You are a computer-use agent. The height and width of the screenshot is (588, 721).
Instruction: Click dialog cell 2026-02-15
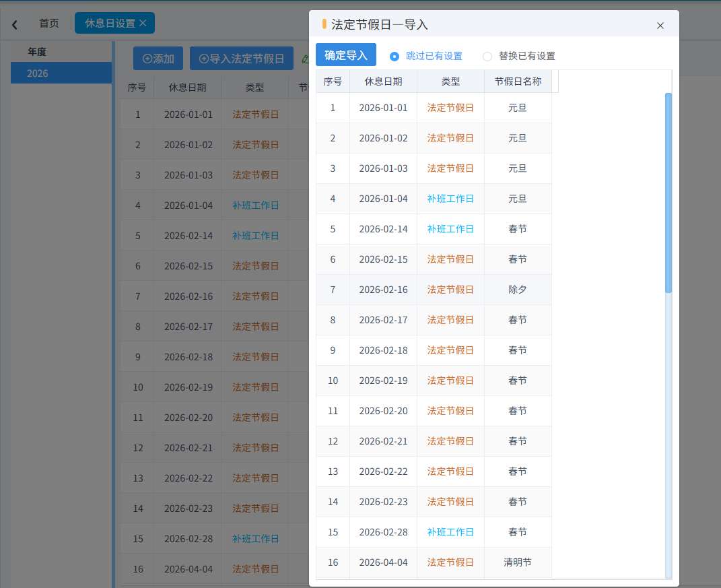[x=384, y=259]
